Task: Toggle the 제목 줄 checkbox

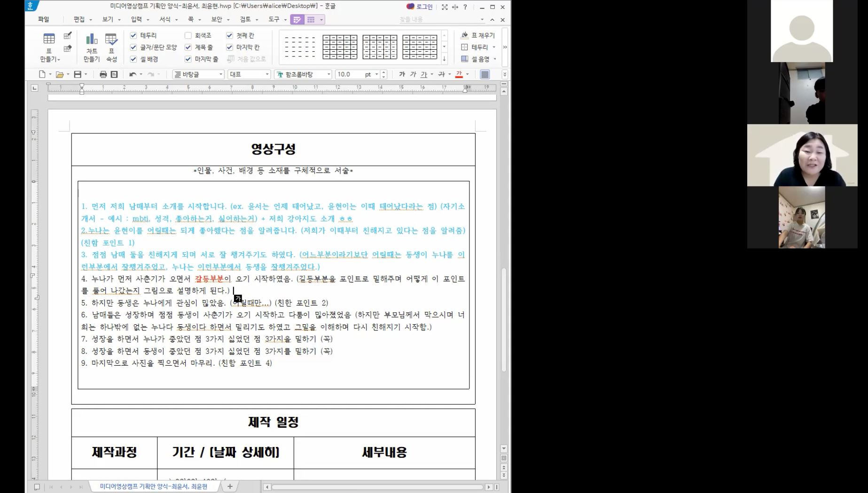Action: point(188,47)
